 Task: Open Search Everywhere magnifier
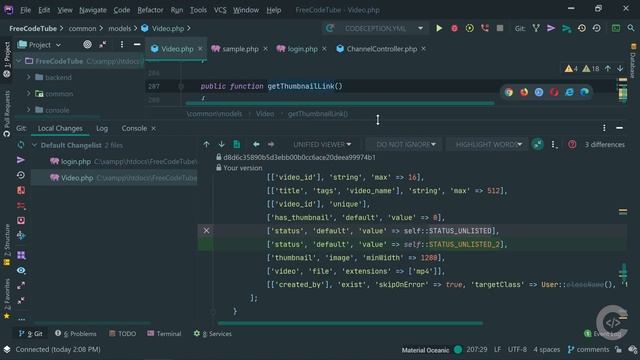[631, 28]
